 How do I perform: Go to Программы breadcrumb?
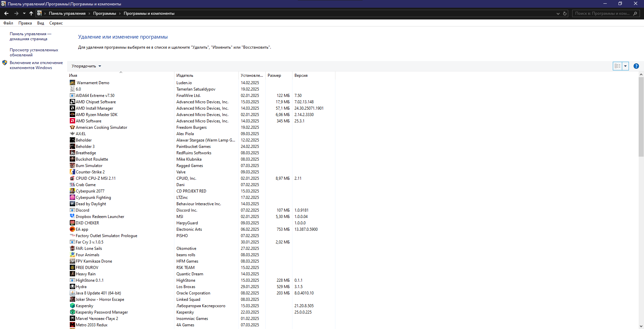(105, 13)
